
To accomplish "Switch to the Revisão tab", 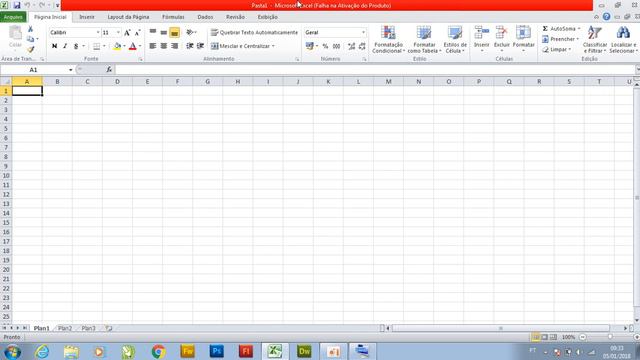I will point(235,17).
